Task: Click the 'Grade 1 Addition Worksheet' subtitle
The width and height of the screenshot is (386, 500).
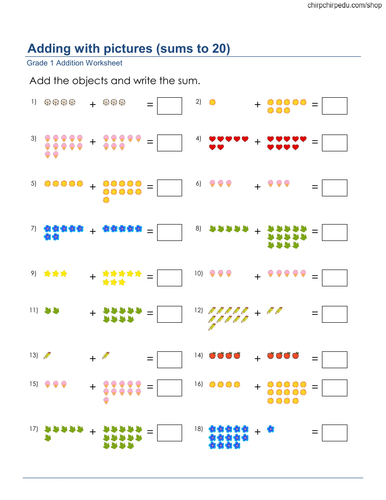Action: tap(74, 63)
